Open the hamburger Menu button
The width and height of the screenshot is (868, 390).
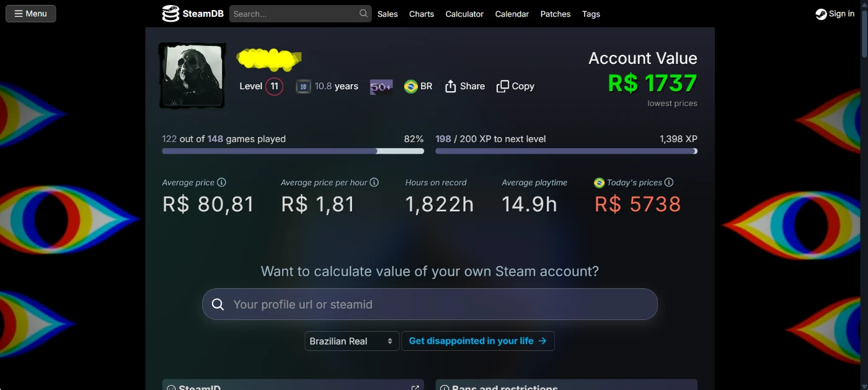[x=31, y=14]
